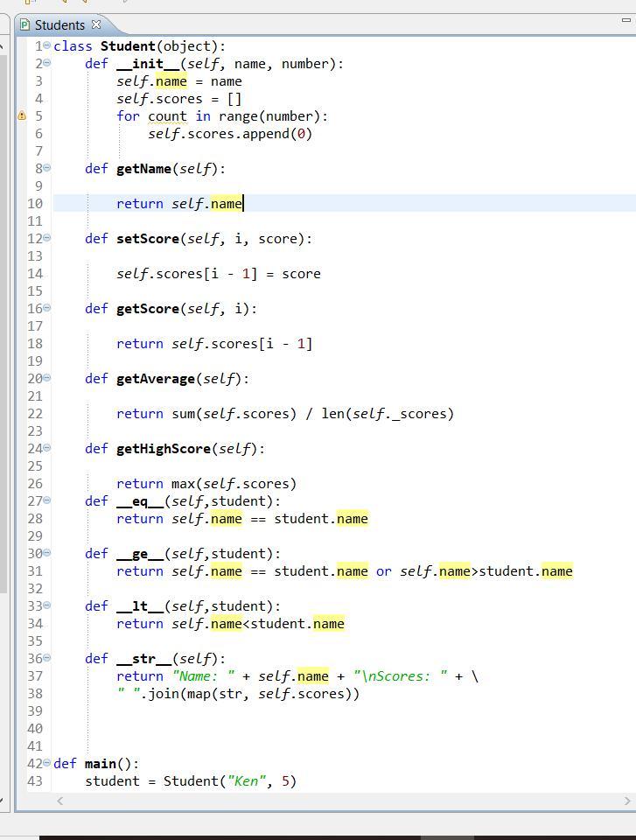Click the 'self.scores = []' line
This screenshot has width=636, height=840.
(x=179, y=99)
